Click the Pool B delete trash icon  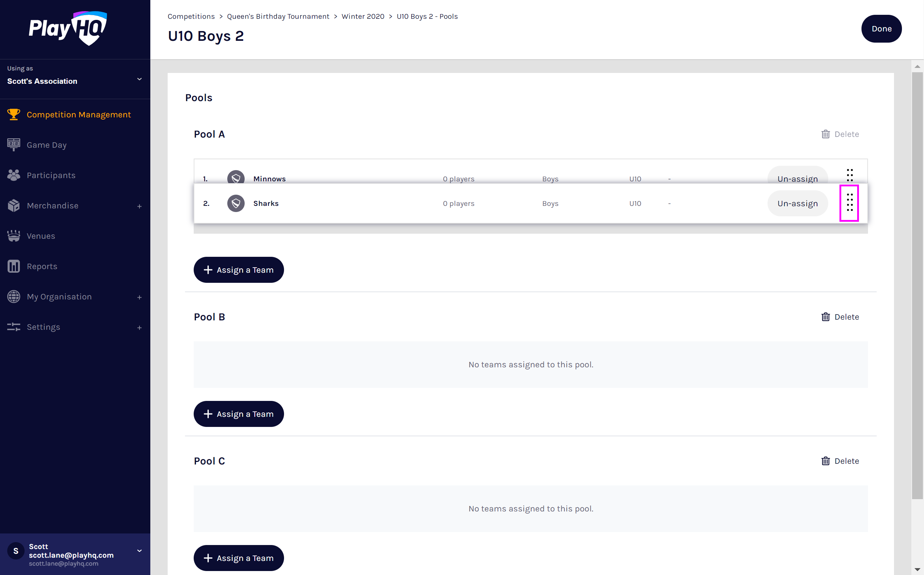tap(825, 317)
